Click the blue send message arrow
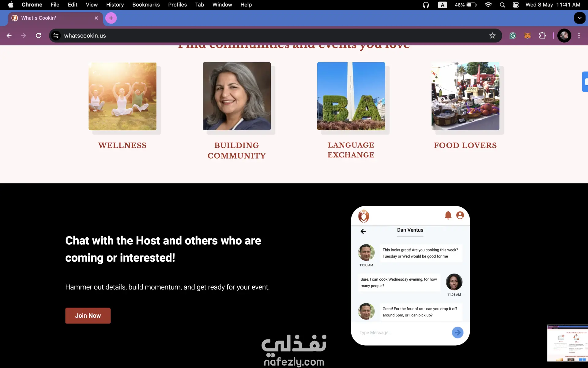 coord(457,332)
